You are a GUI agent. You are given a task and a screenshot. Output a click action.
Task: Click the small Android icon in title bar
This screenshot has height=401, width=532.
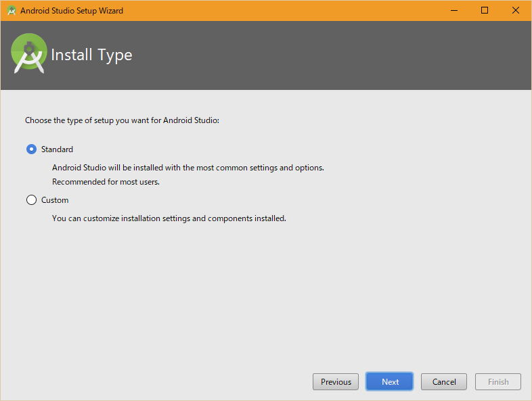tap(11, 11)
